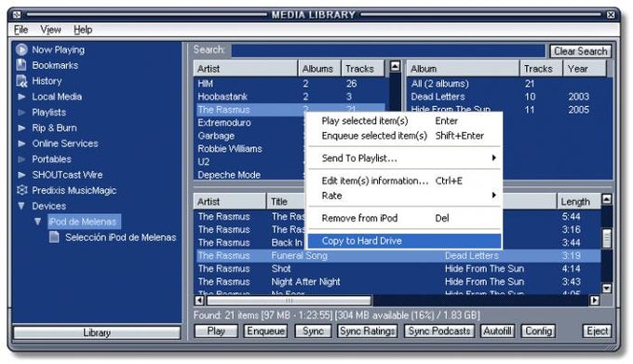Viewport: 633px width, 364px height.
Task: Click into the Search input field
Action: point(388,50)
